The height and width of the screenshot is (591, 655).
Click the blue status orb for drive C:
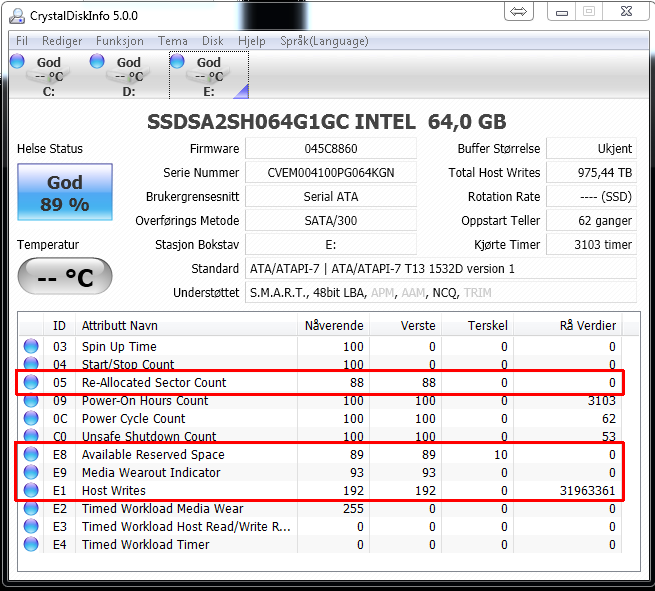pos(17,61)
